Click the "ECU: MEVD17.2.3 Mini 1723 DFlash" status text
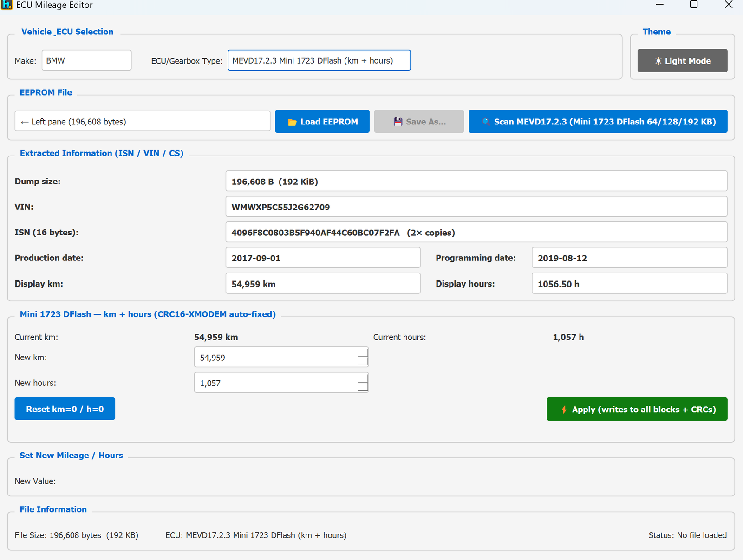743x560 pixels. (x=256, y=535)
